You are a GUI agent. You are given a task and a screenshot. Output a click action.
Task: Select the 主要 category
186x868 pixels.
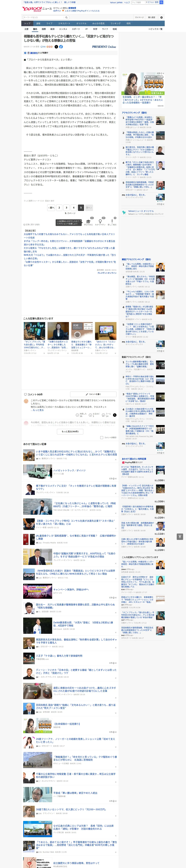click(x=26, y=29)
